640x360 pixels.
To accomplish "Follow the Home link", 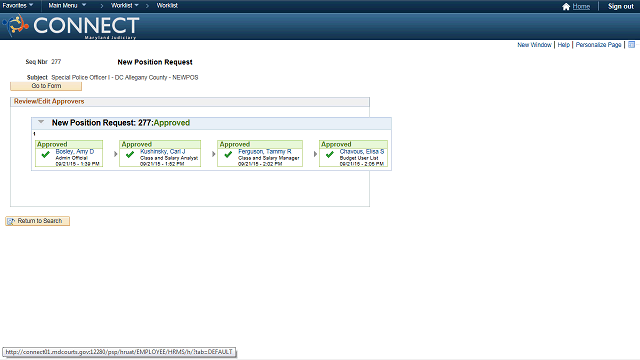I will click(581, 6).
